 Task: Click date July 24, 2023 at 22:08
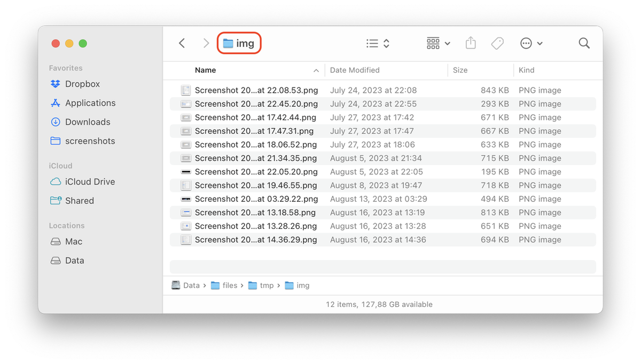(373, 90)
